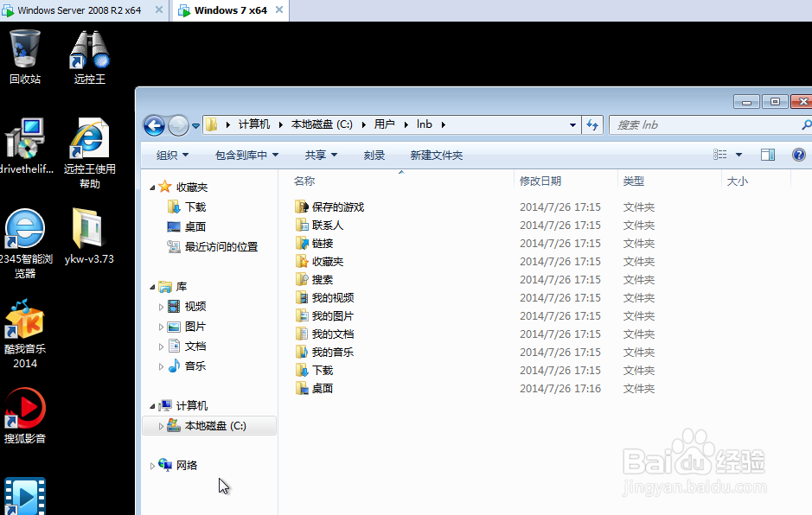This screenshot has height=515, width=812.
Task: Open address bar history dropdown arrow
Action: [x=572, y=124]
